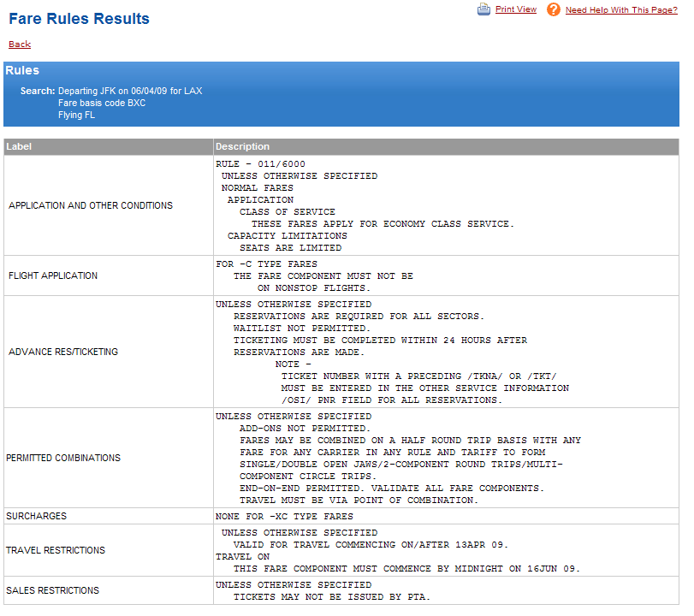Click the Search: label in Rules banner
This screenshot has width=694, height=616.
tap(38, 91)
